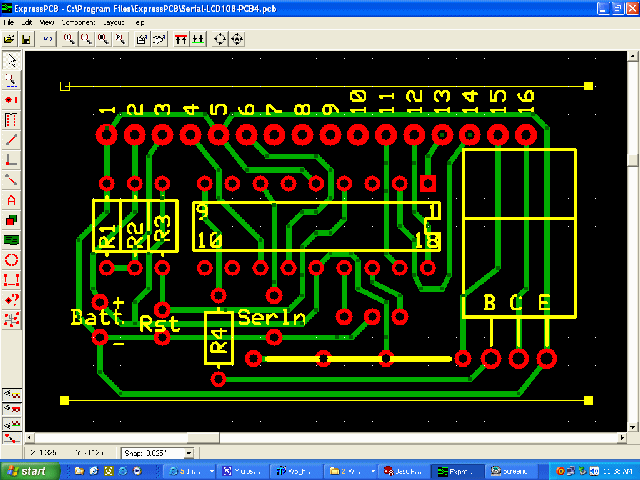Click the R2 resistor label

point(136,234)
